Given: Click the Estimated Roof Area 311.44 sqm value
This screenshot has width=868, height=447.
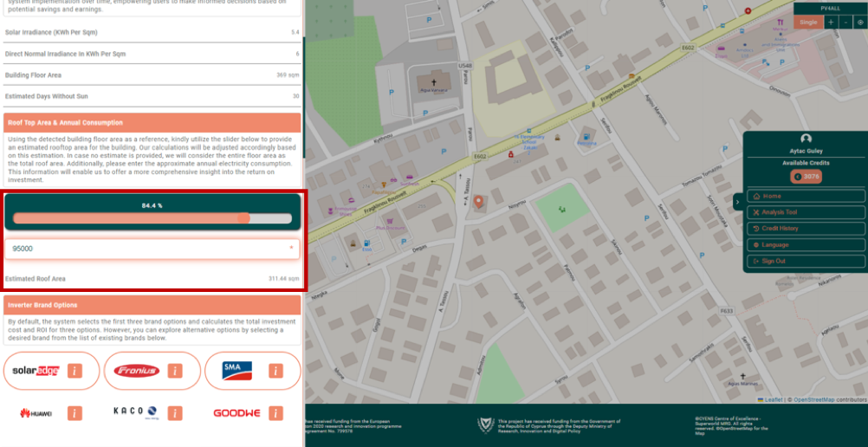Looking at the screenshot, I should click(x=283, y=279).
